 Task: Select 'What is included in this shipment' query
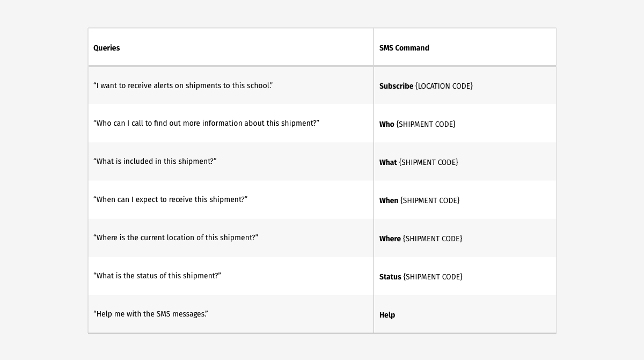click(x=155, y=161)
